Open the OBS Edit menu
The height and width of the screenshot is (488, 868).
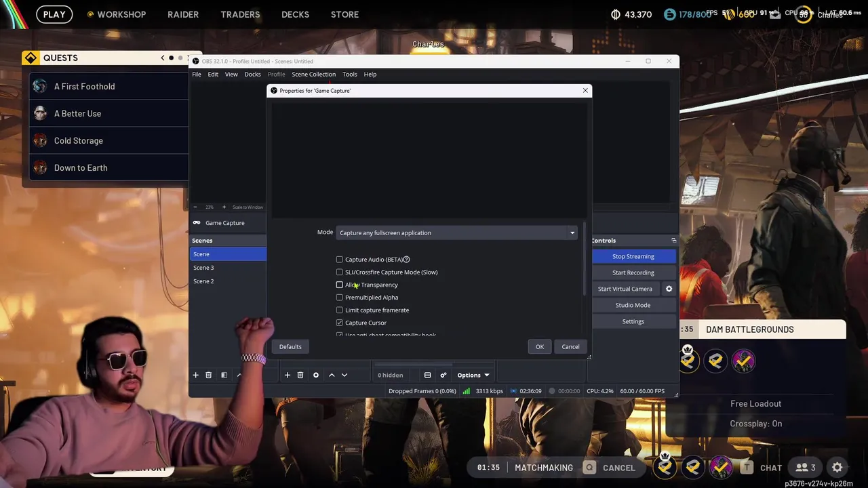click(213, 75)
